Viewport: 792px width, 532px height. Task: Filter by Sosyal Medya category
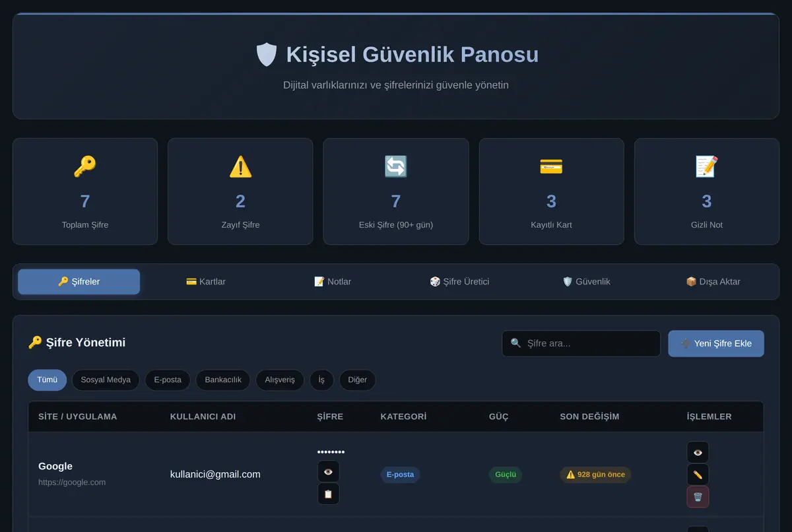106,380
